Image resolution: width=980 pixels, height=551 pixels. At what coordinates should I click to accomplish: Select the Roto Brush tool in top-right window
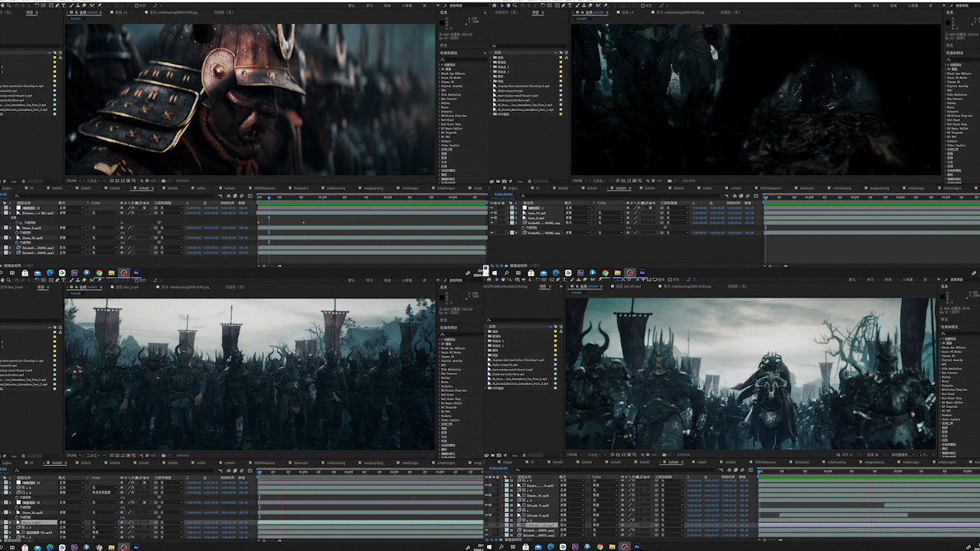point(599,5)
